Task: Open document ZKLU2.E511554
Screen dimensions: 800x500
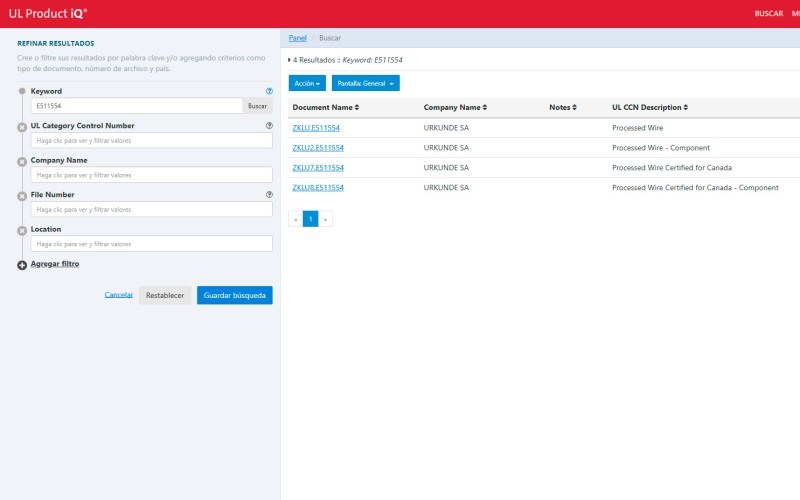Action: pyautogui.click(x=318, y=147)
